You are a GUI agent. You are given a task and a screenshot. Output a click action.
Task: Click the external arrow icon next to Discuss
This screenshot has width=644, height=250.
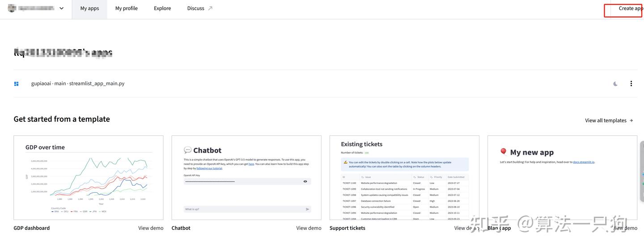(x=210, y=8)
